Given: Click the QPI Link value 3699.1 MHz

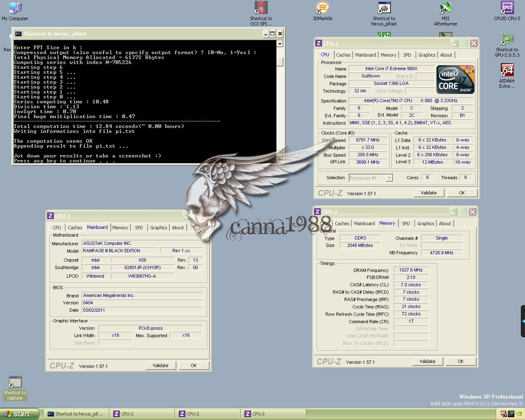Looking at the screenshot, I should tap(368, 162).
